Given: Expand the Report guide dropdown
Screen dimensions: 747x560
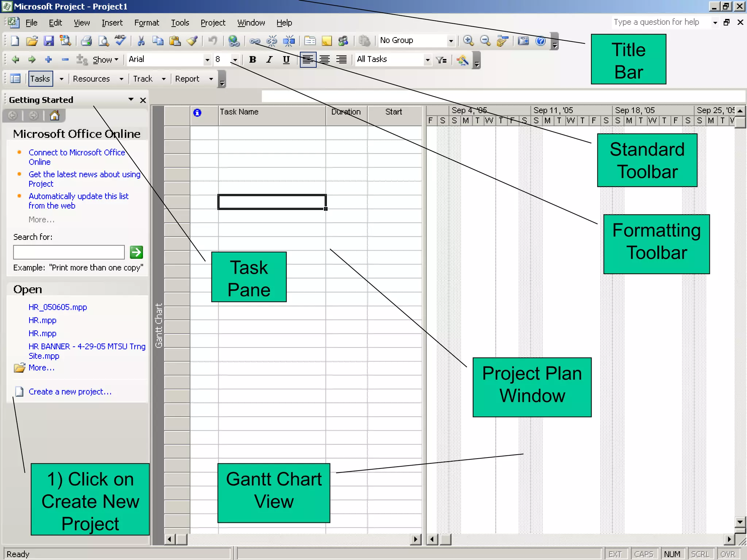Looking at the screenshot, I should pos(211,79).
